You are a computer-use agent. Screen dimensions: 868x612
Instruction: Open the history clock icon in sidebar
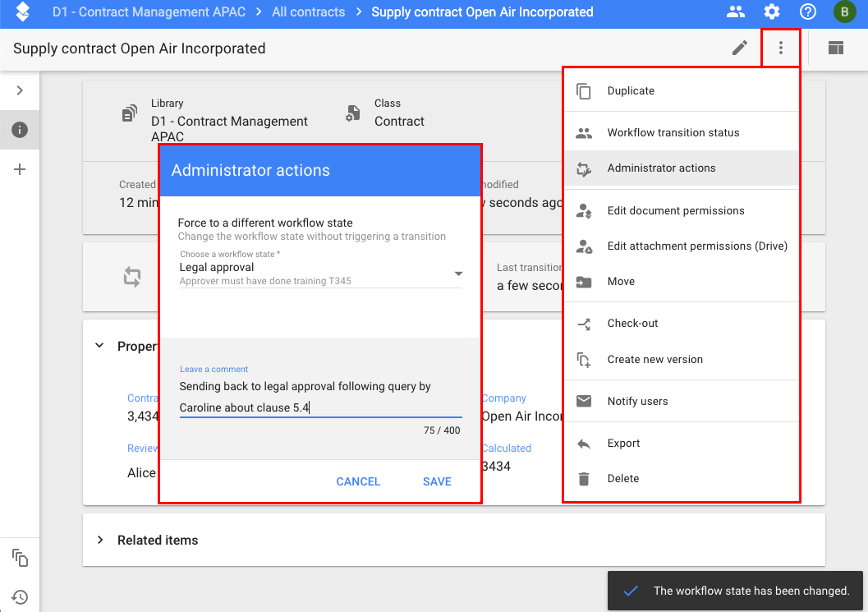click(x=20, y=597)
